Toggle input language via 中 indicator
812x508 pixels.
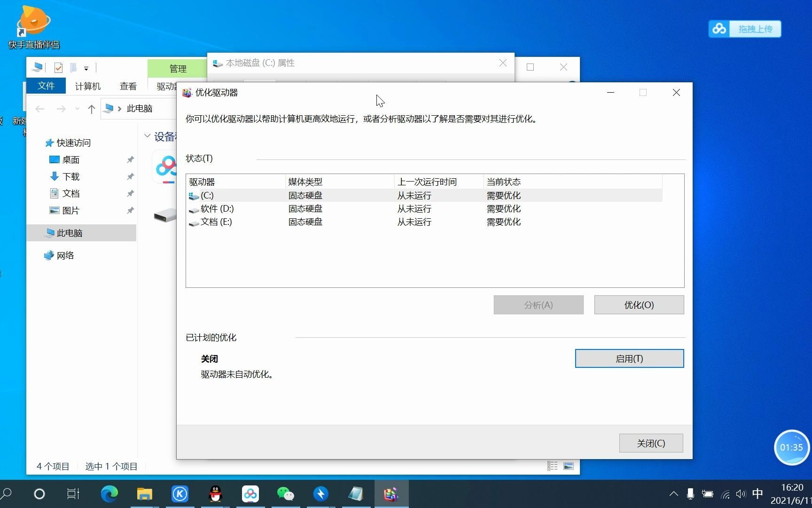point(757,493)
